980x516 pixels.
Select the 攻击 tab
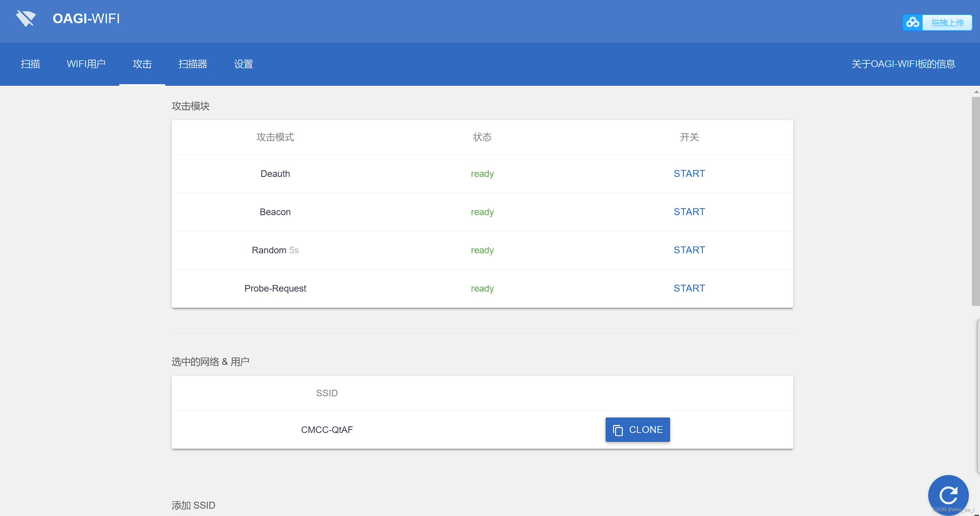pyautogui.click(x=142, y=64)
